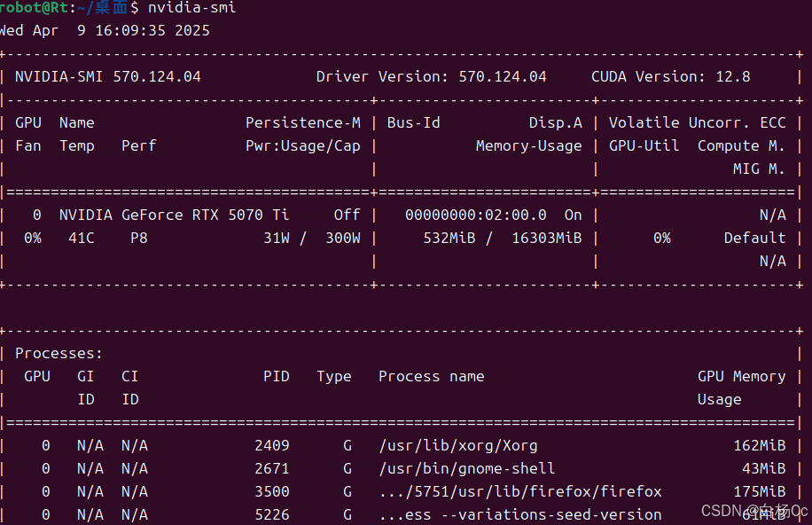Click the 532MiB memory used value
Screen dimensions: 812x525
tap(449, 239)
